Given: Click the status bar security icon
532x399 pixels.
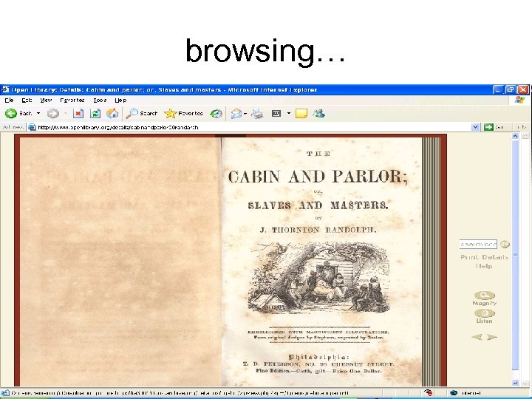Looking at the screenshot, I should coord(429,393).
